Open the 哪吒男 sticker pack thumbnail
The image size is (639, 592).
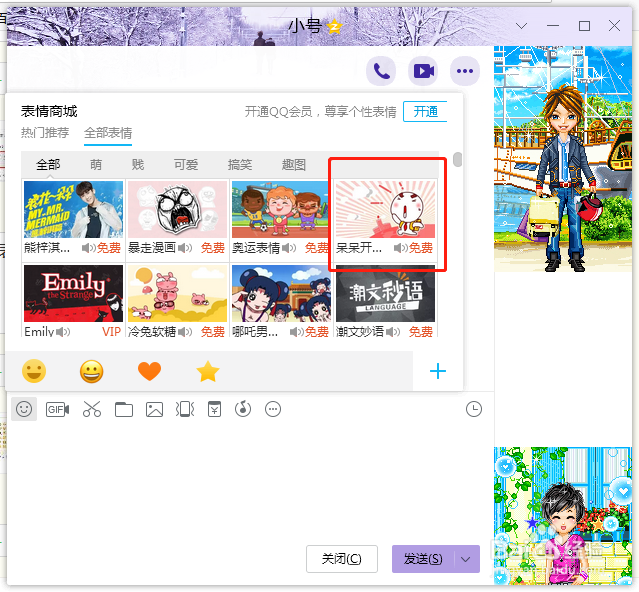point(281,293)
